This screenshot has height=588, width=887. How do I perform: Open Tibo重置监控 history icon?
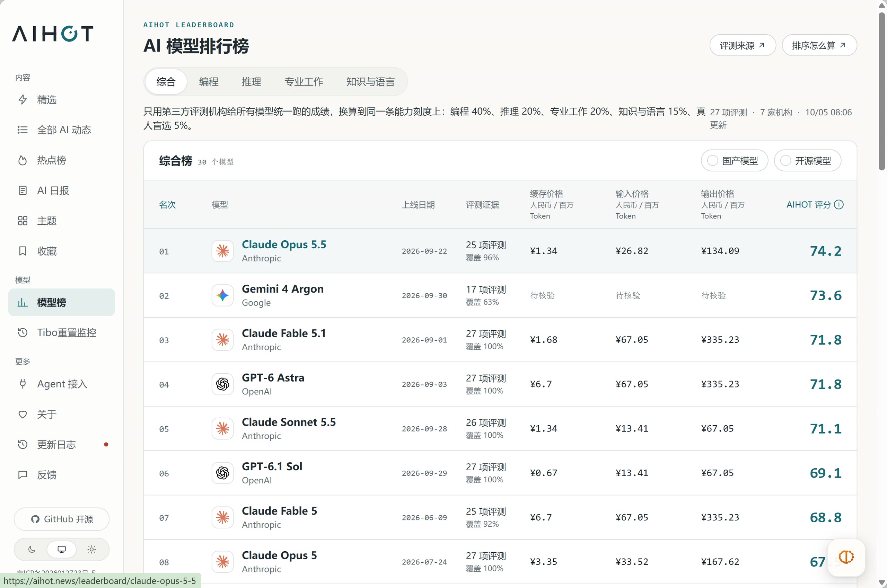tap(23, 332)
